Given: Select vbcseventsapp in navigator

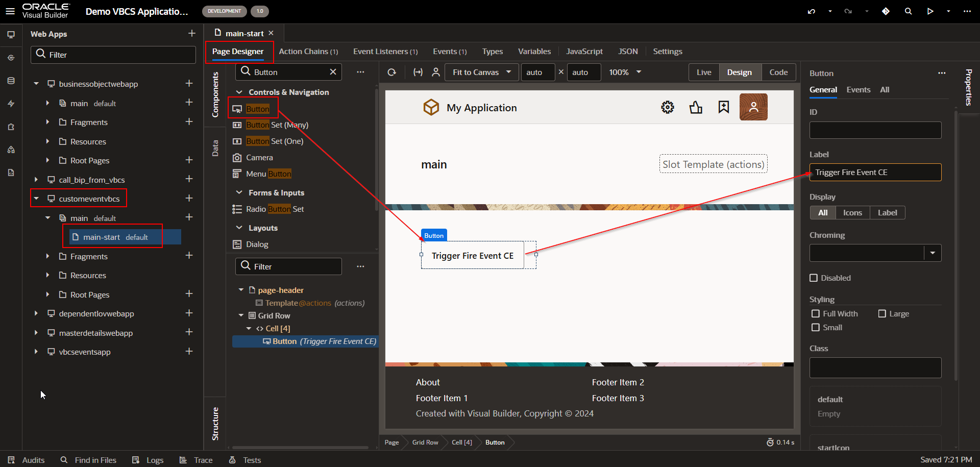Looking at the screenshot, I should click(85, 352).
